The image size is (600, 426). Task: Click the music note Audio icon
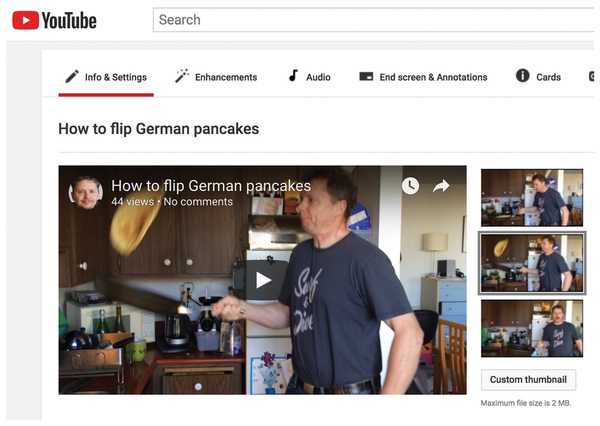[293, 75]
